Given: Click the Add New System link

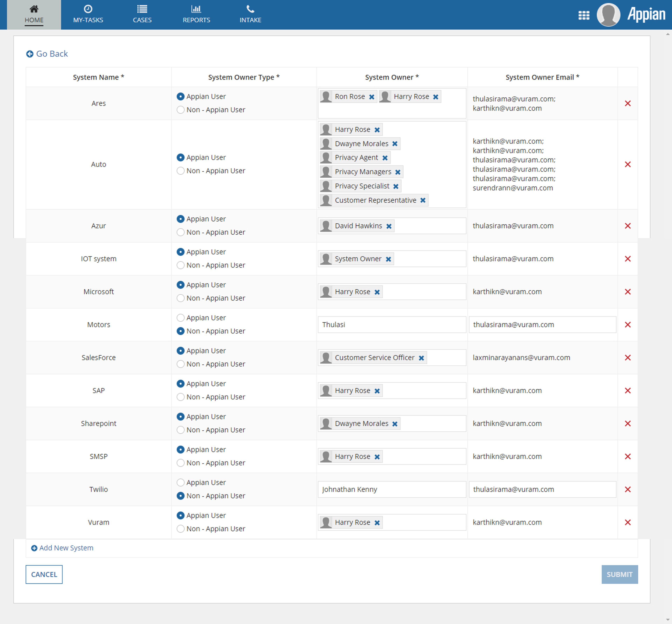Looking at the screenshot, I should click(62, 548).
